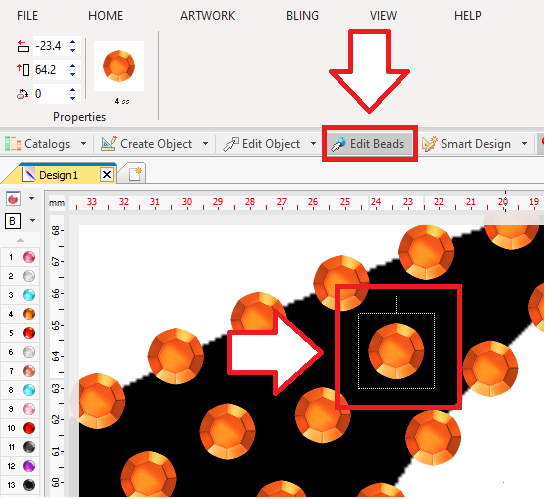Expand the Smart Design dropdown arrow
Image resolution: width=545 pixels, height=499 pixels.
[524, 144]
